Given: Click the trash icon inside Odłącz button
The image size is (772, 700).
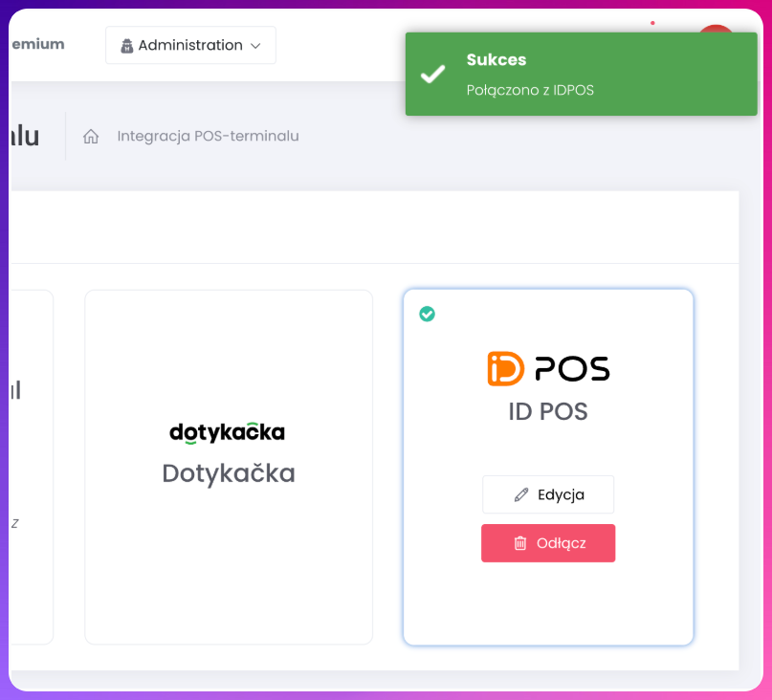Looking at the screenshot, I should 522,542.
